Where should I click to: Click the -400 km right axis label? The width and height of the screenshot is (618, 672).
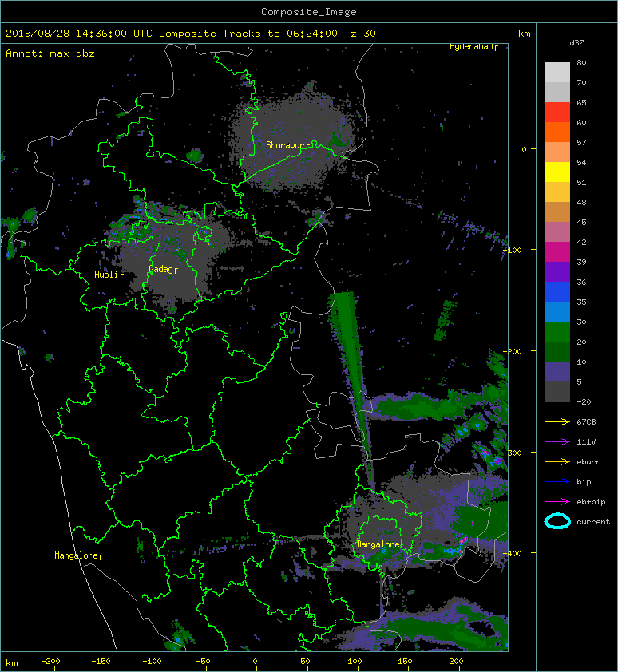(x=513, y=553)
